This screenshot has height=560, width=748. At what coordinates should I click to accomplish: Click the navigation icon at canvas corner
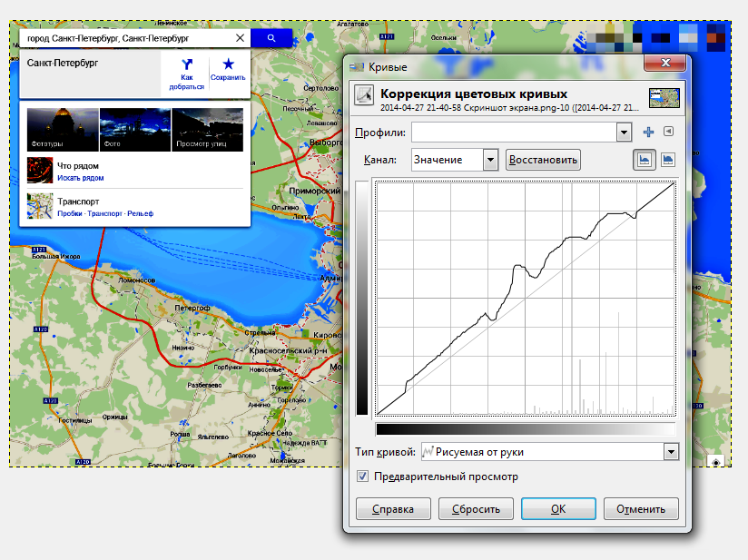716,462
